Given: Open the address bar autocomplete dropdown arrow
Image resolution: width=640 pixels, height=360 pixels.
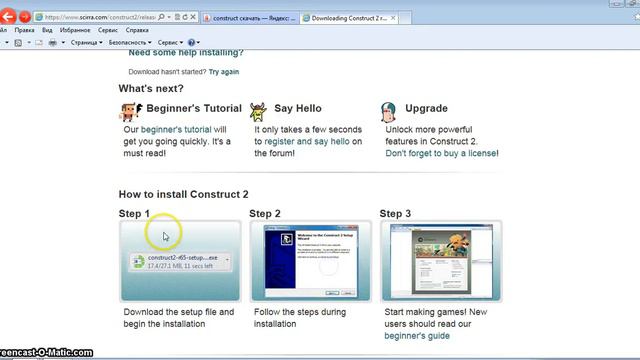Looking at the screenshot, I should (x=169, y=17).
